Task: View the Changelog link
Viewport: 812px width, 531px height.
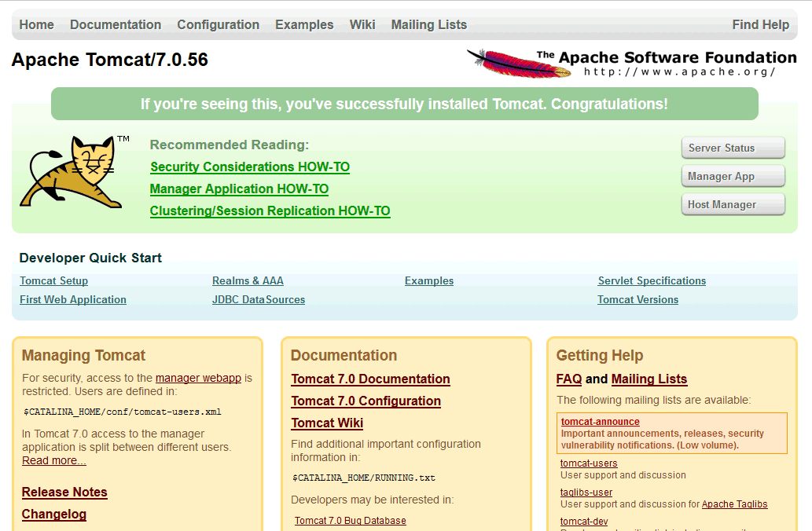Action: [54, 514]
